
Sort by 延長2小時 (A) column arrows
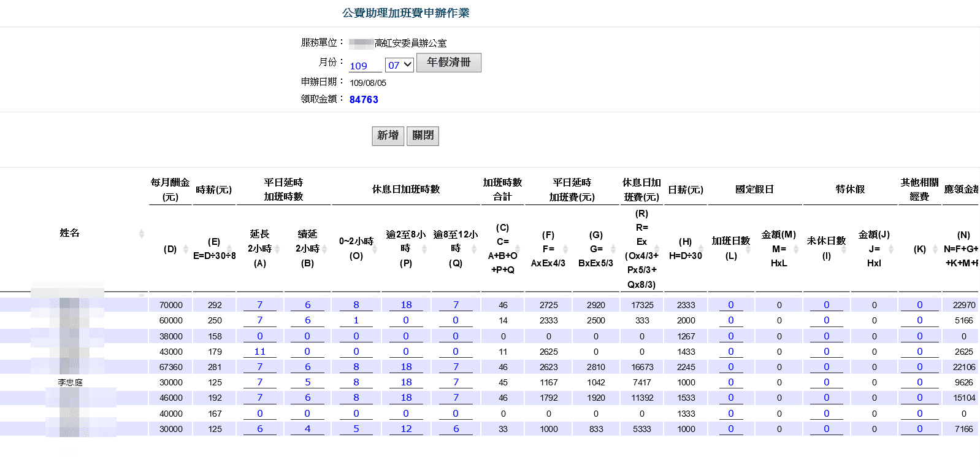(x=277, y=249)
